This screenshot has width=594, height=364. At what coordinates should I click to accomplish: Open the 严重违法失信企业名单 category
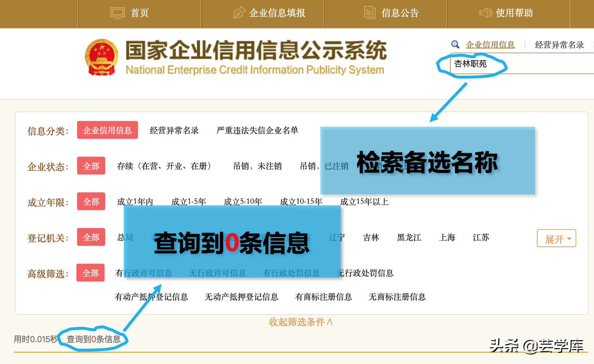click(257, 131)
